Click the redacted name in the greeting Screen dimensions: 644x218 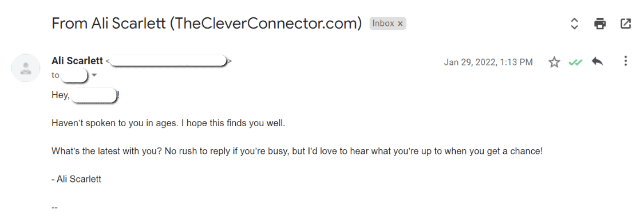94,96
